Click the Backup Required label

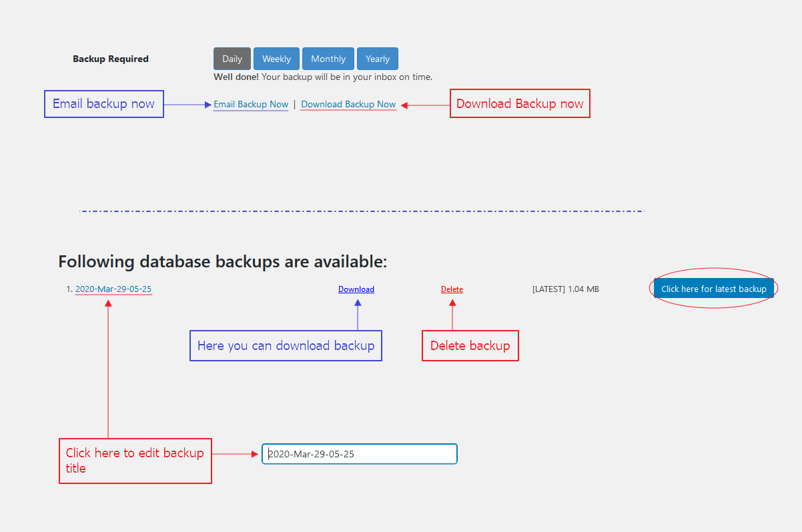pyautogui.click(x=111, y=59)
